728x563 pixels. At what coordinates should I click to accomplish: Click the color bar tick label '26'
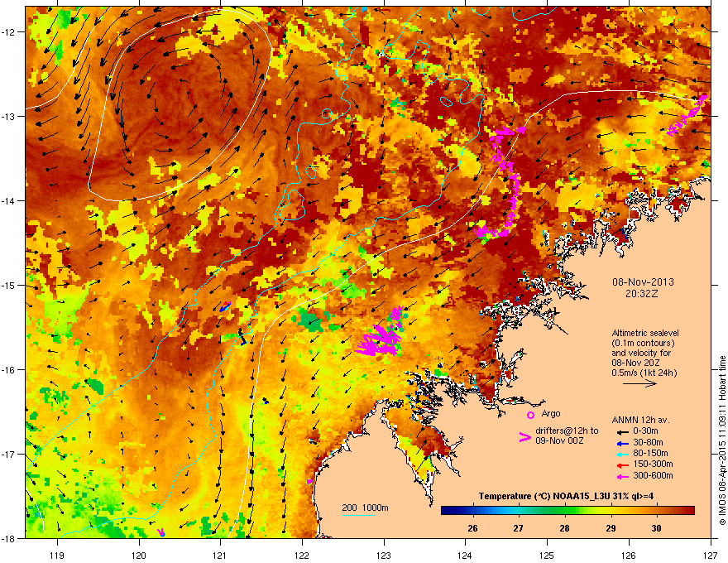(x=472, y=528)
